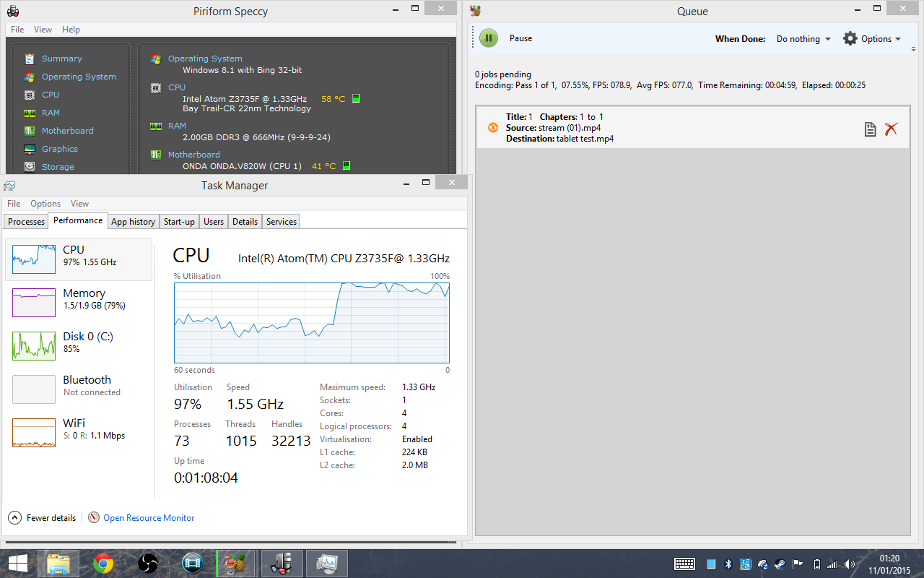
Task: Select RAM in Speccy sidebar
Action: click(51, 113)
